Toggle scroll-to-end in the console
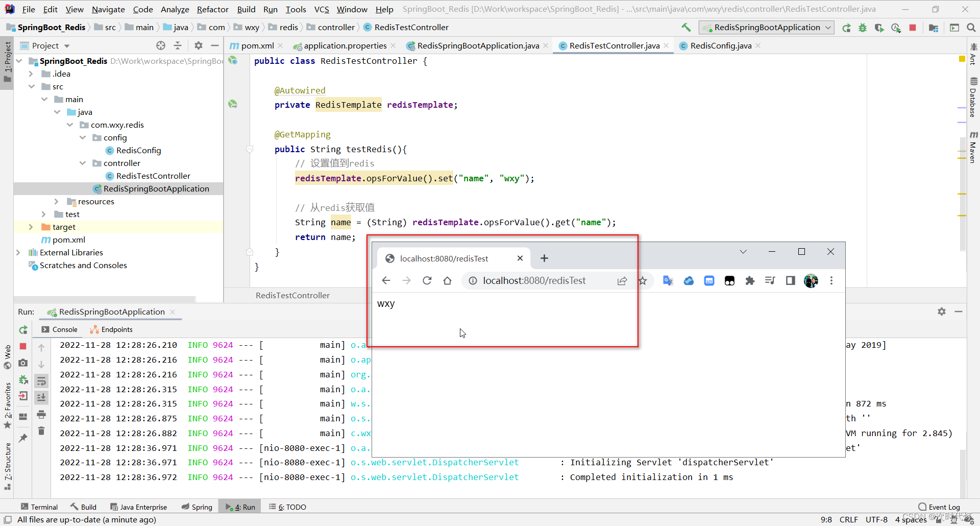The width and height of the screenshot is (980, 526). [41, 397]
